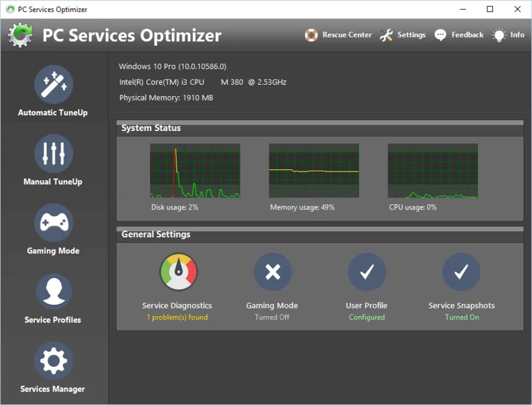Click the User Profile label
The width and height of the screenshot is (532, 405).
[367, 306]
